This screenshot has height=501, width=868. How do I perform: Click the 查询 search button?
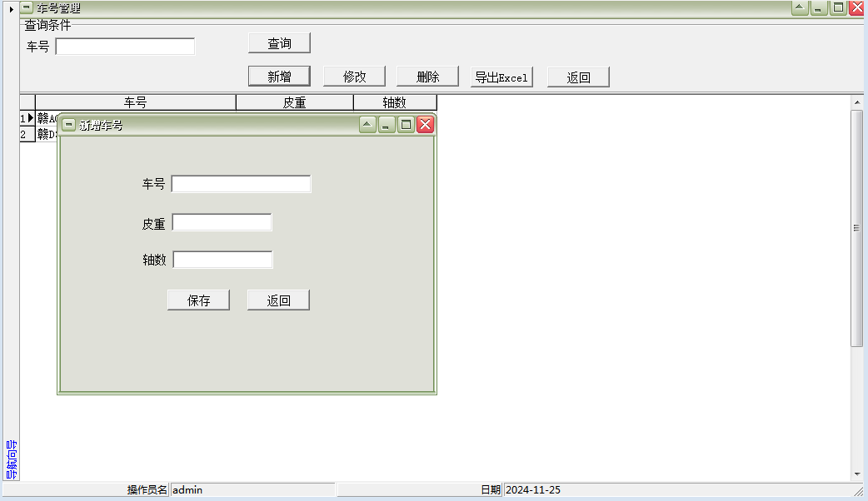[279, 42]
